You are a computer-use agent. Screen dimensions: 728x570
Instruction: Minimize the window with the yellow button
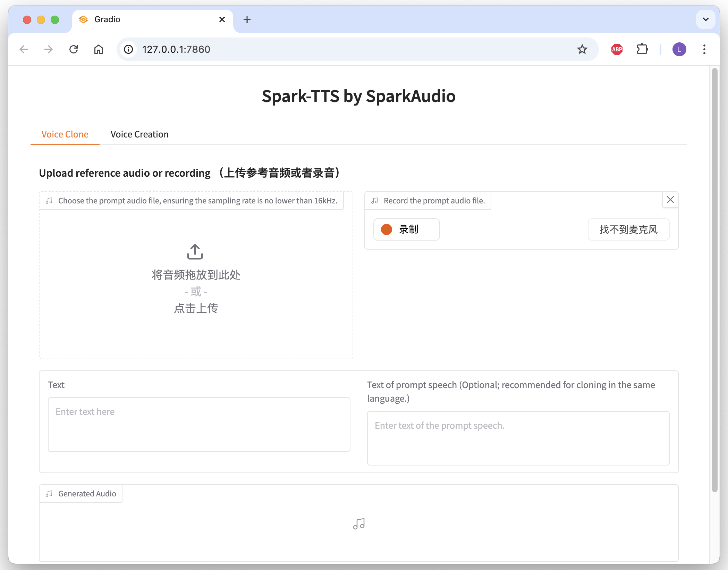[x=41, y=20]
